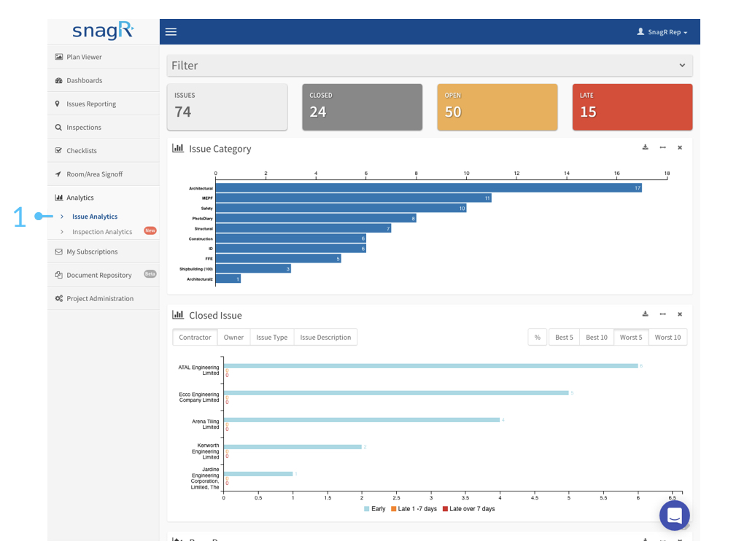
Task: Click the LATE 15 summary card
Action: point(632,106)
